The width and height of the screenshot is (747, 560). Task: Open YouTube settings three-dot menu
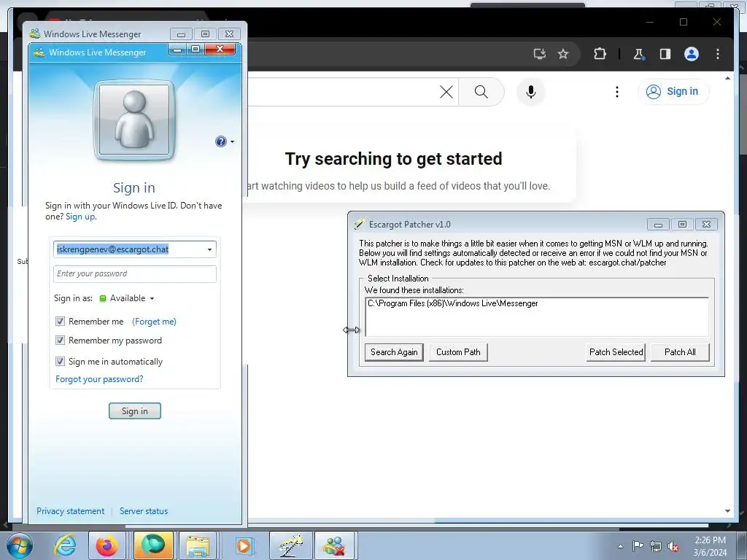pos(617,92)
